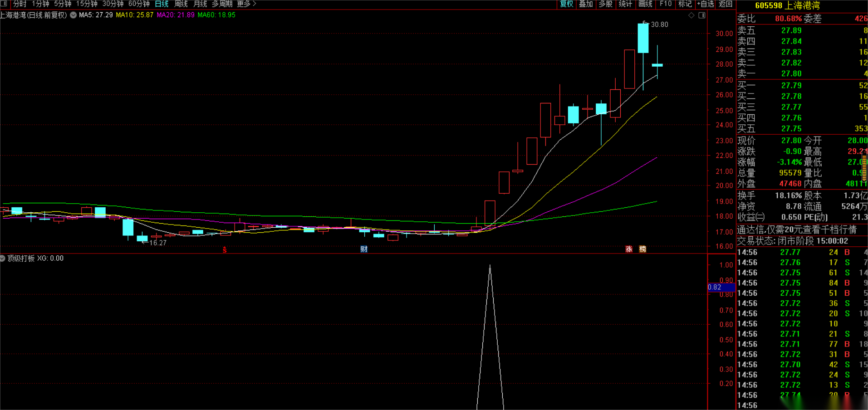The width and height of the screenshot is (868, 410).
Task: Click the 卖五 27.89 order row
Action: pos(802,31)
